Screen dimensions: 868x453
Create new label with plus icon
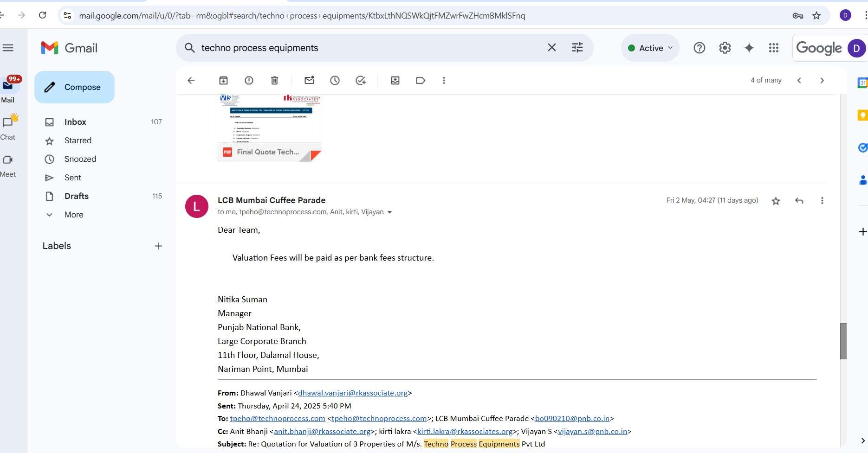[158, 246]
